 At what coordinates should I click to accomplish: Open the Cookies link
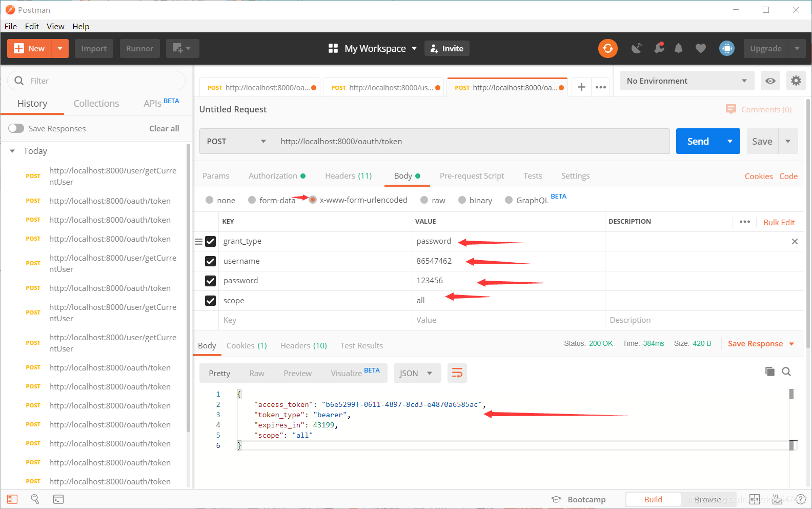[759, 176]
